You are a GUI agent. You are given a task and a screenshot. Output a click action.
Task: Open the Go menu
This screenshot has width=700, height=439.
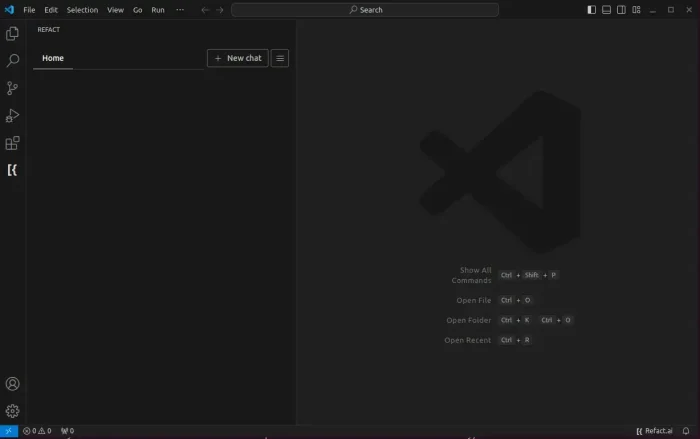[138, 10]
